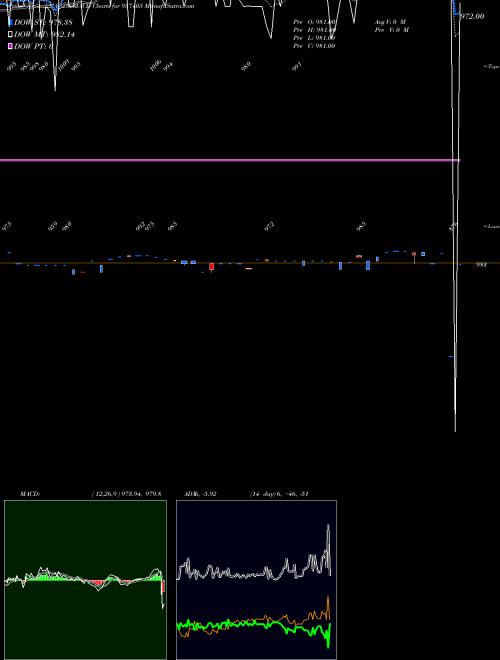Click the magenta DOW PT legend swatch

(10, 46)
